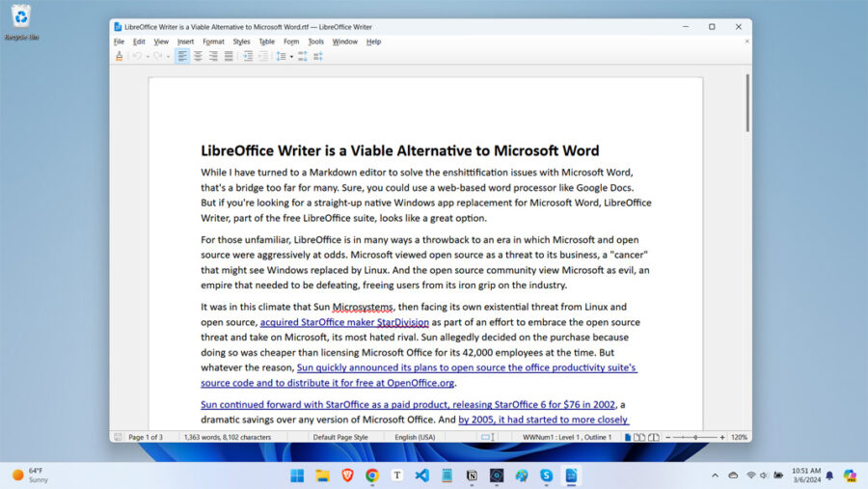This screenshot has width=868, height=489.
Task: Open the Format menu
Action: point(213,41)
